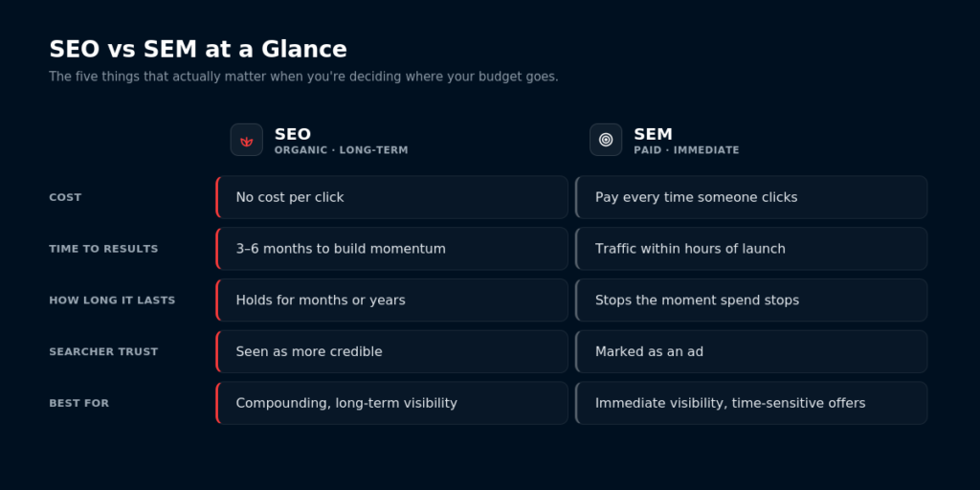Click the SEM target icon
This screenshot has height=490, width=980.
click(x=606, y=140)
